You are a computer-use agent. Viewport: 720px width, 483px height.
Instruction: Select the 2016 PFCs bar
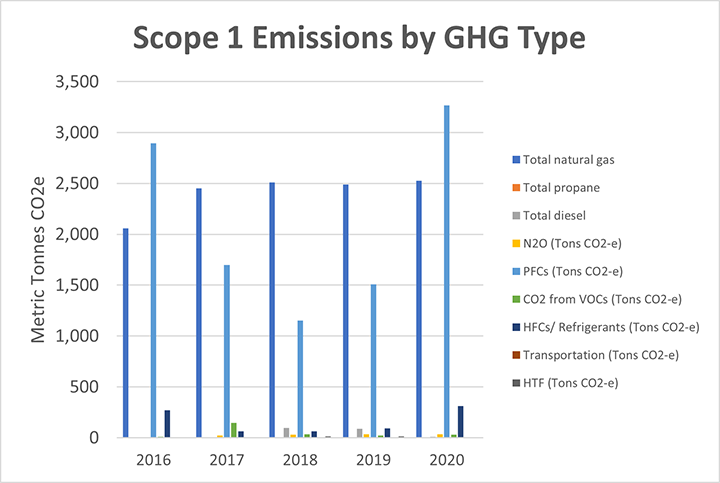point(153,290)
